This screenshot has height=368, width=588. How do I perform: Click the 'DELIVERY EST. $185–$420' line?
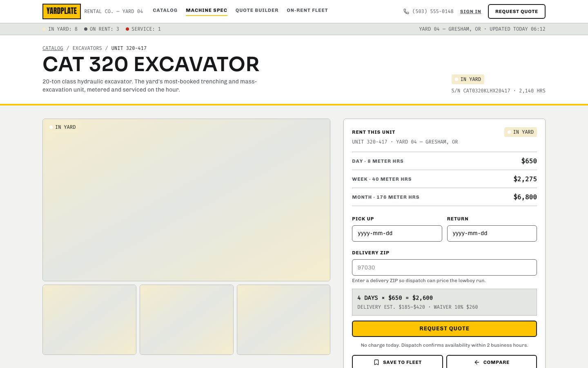tap(391, 307)
